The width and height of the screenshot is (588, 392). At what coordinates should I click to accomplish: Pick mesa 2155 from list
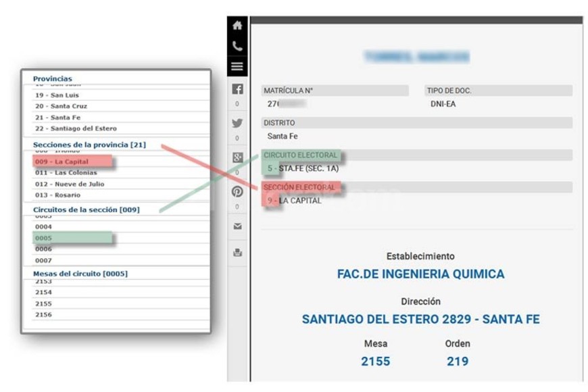44,303
